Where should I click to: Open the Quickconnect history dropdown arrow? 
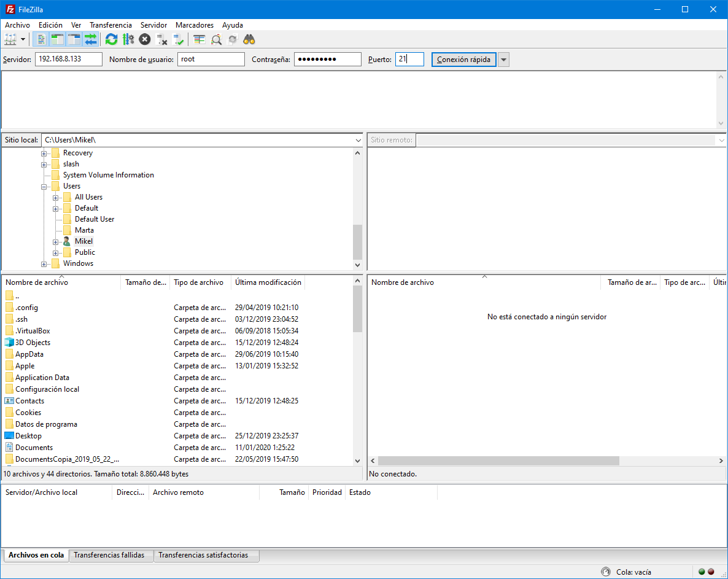tap(503, 60)
